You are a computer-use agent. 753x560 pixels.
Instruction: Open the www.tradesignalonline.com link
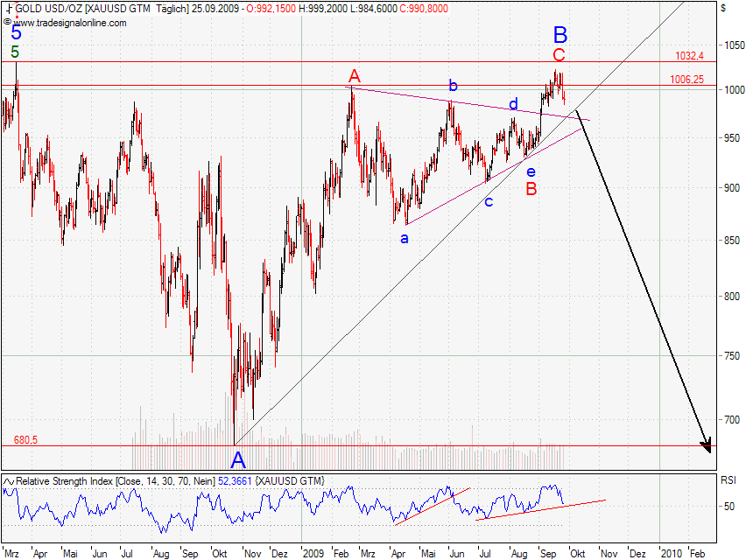tap(70, 23)
